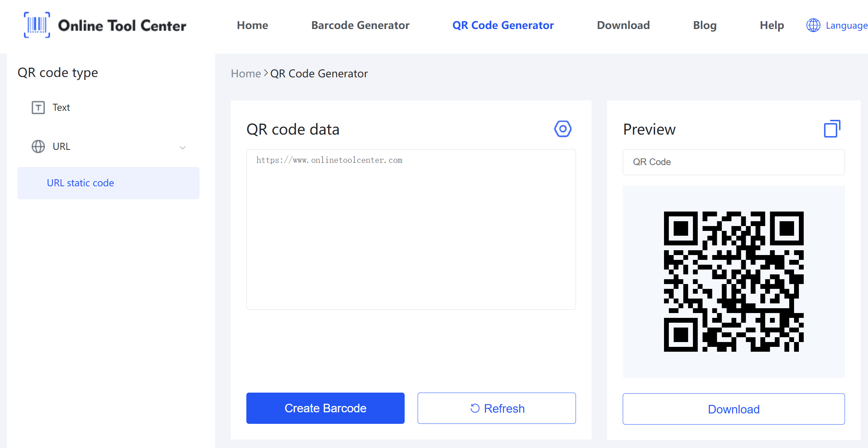Viewport: 868px width, 448px height.
Task: Toggle between Text and URL type
Action: [x=62, y=107]
